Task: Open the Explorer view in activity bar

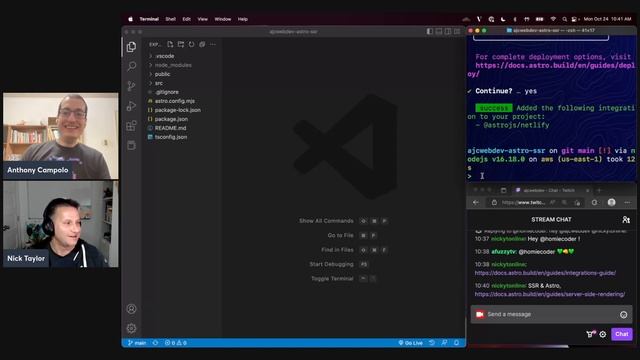Action: tap(131, 47)
